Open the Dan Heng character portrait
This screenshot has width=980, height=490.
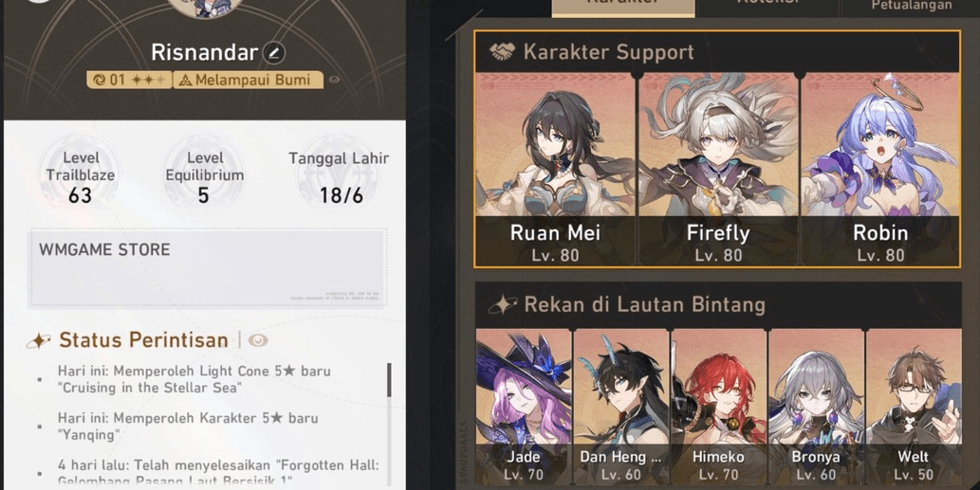[621, 407]
